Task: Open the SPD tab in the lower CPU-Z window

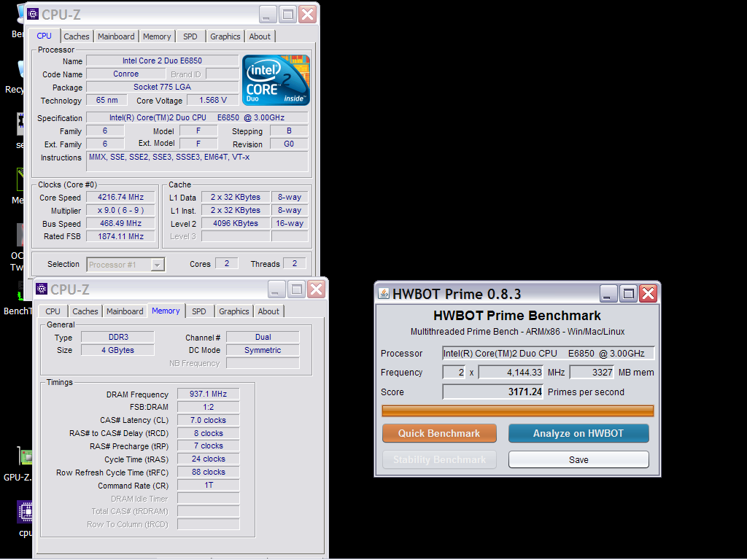Action: coord(199,311)
